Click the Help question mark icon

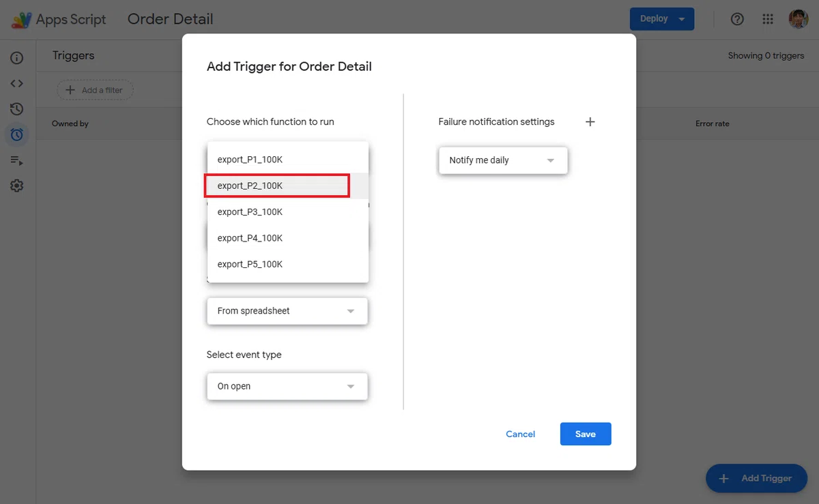[737, 19]
